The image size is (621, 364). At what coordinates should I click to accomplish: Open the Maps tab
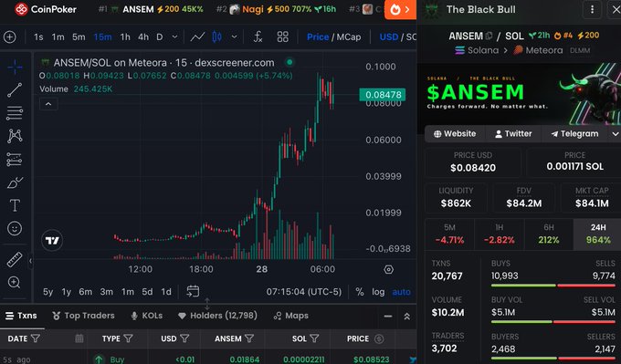click(x=291, y=316)
